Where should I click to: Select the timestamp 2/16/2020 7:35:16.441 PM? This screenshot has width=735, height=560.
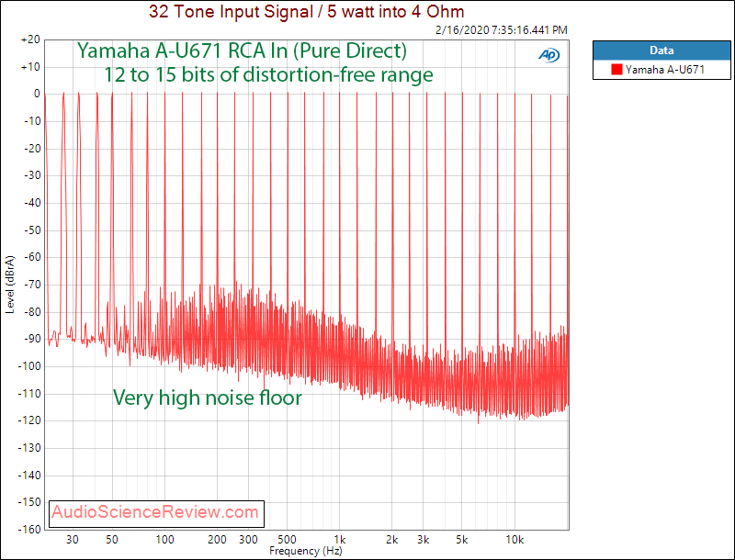tap(502, 30)
